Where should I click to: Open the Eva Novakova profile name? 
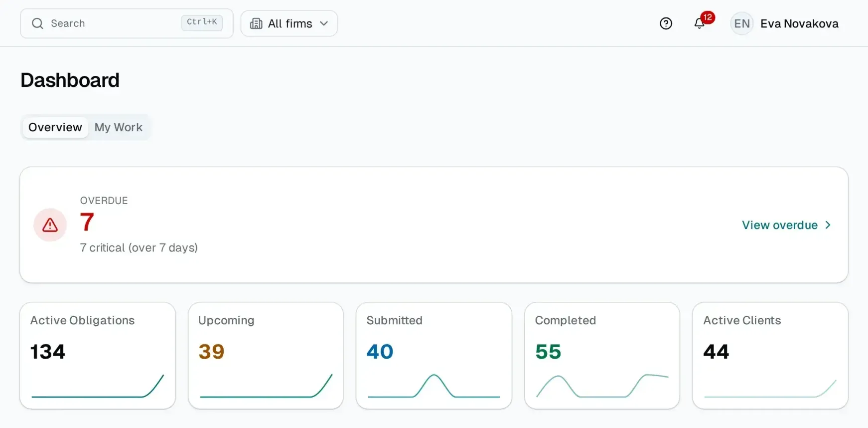point(799,23)
